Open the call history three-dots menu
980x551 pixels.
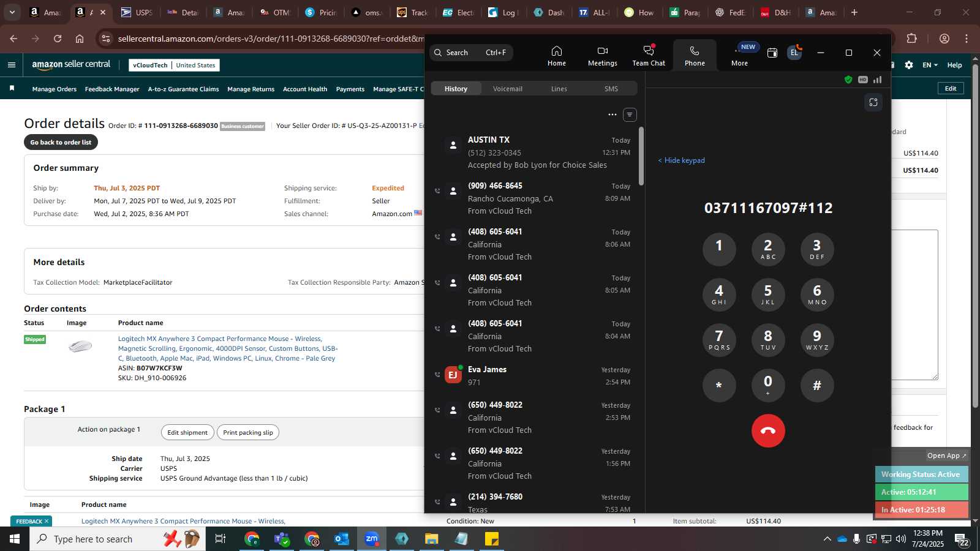(612, 114)
